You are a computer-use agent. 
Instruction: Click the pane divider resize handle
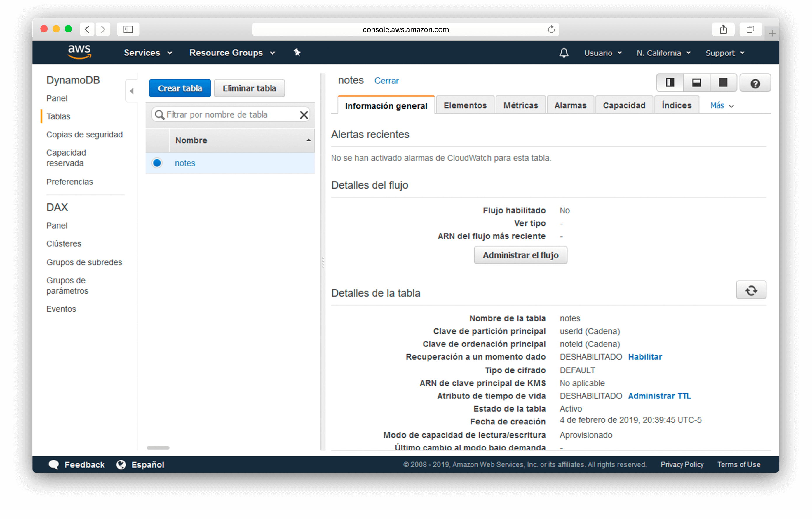323,262
